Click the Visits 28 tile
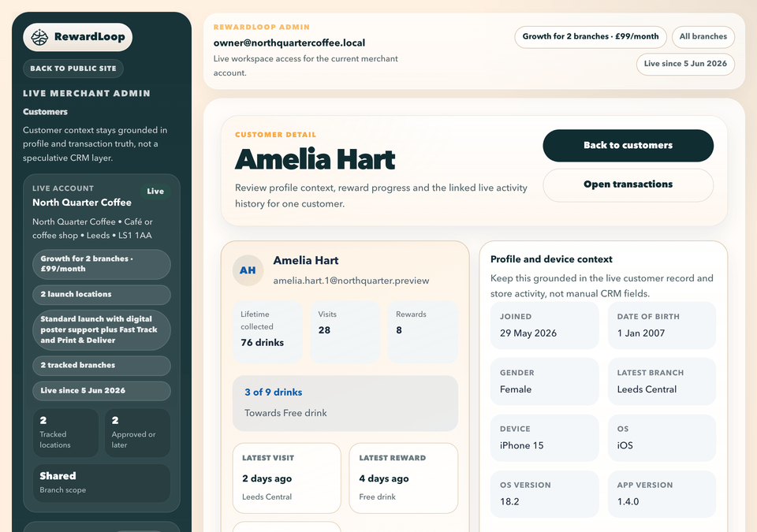 345,331
